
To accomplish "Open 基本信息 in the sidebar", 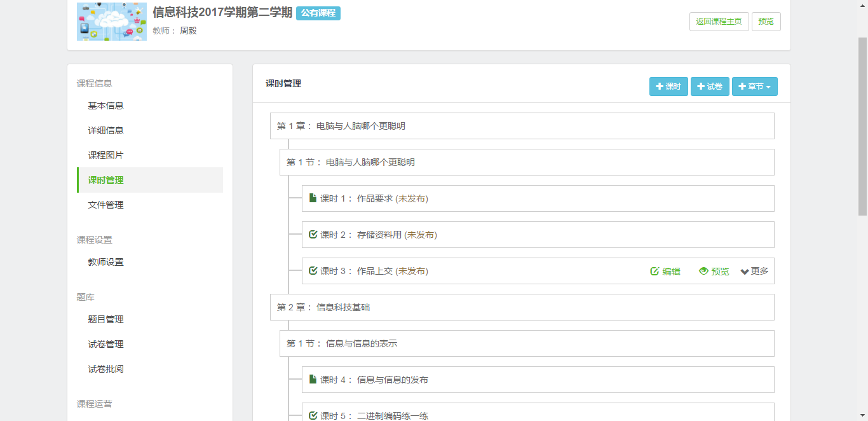I will (105, 106).
